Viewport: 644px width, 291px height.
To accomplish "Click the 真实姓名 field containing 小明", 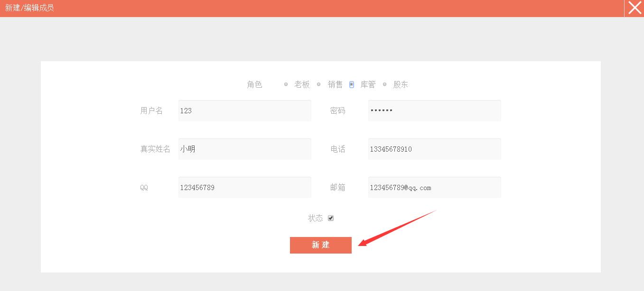I will coord(244,149).
